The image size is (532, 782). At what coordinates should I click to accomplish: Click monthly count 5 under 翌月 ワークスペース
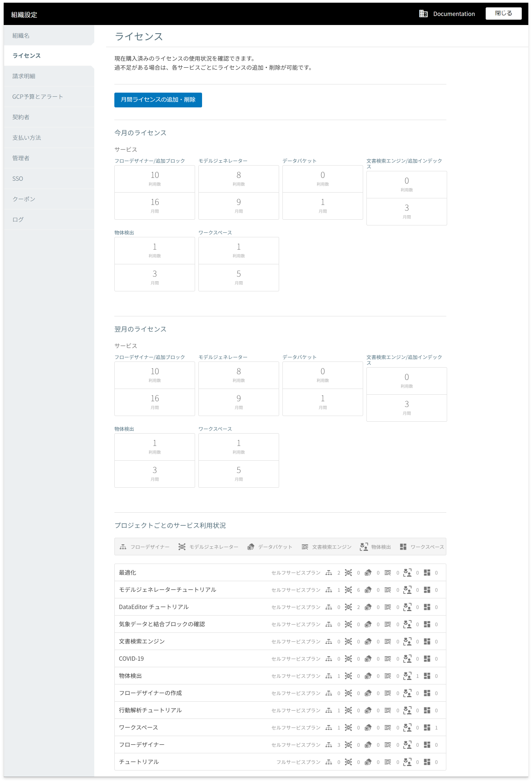click(x=239, y=470)
